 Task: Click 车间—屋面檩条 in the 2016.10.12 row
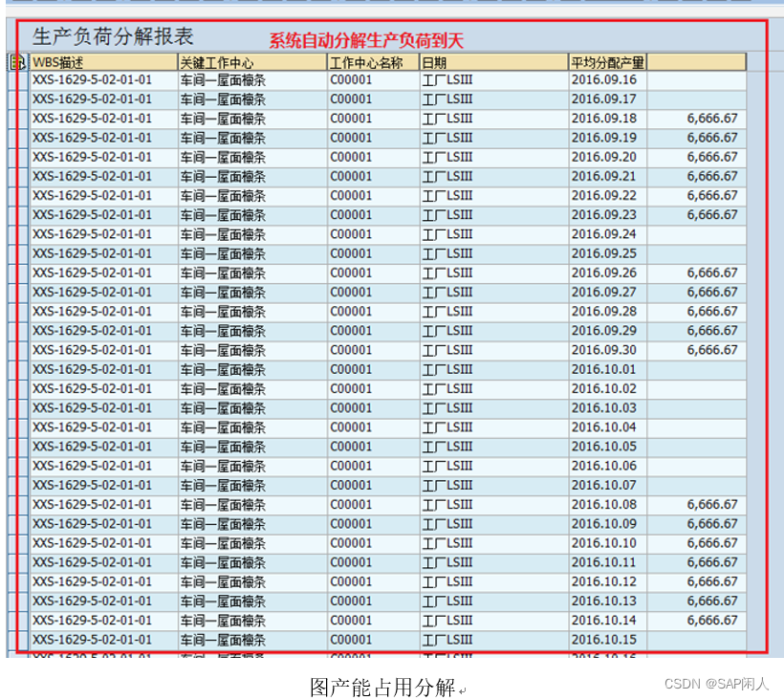223,582
